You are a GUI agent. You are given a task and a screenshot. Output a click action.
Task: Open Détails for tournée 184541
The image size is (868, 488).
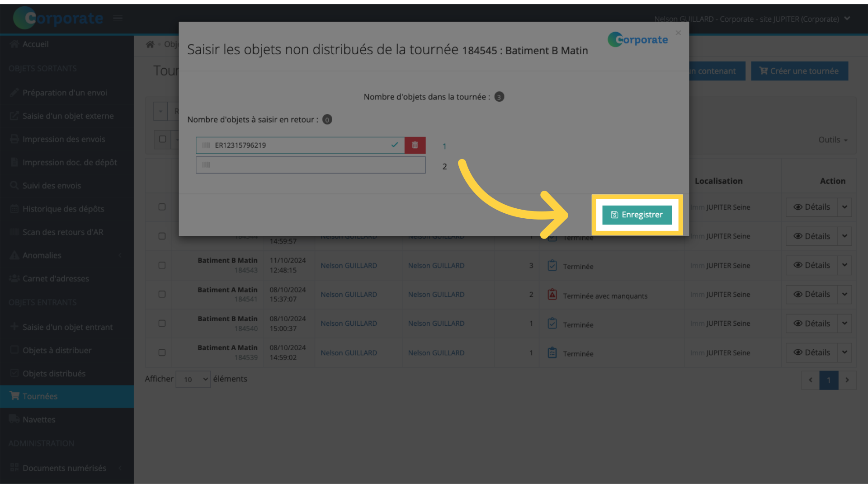coord(811,294)
